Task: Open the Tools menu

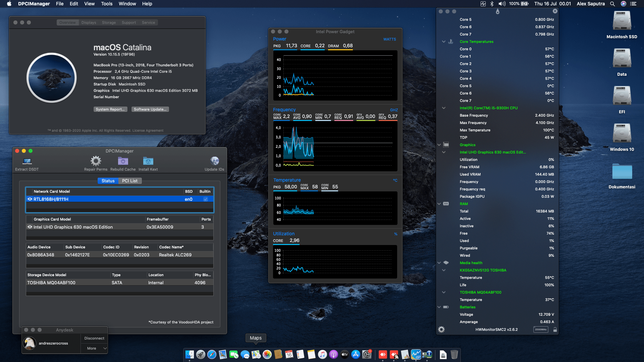Action: [106, 4]
